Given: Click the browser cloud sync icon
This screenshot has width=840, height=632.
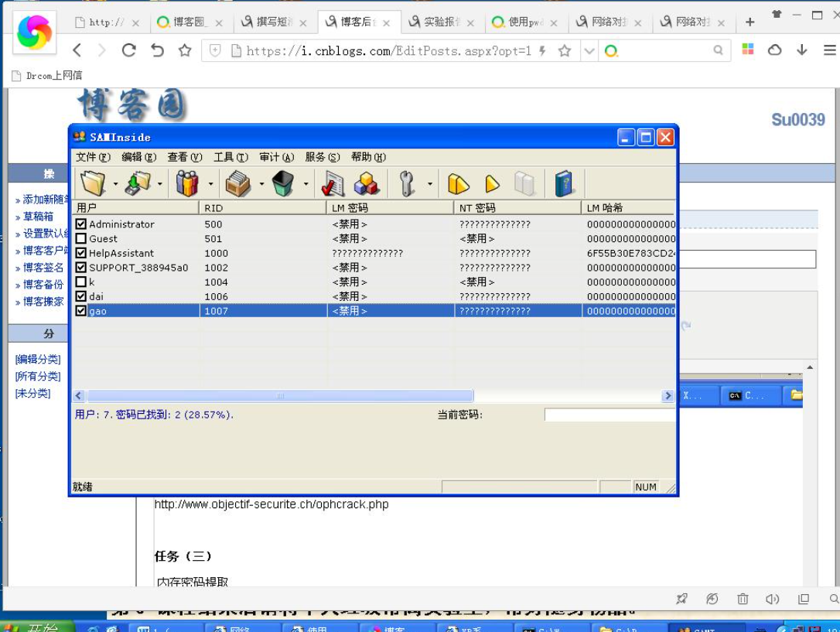Looking at the screenshot, I should [x=775, y=50].
